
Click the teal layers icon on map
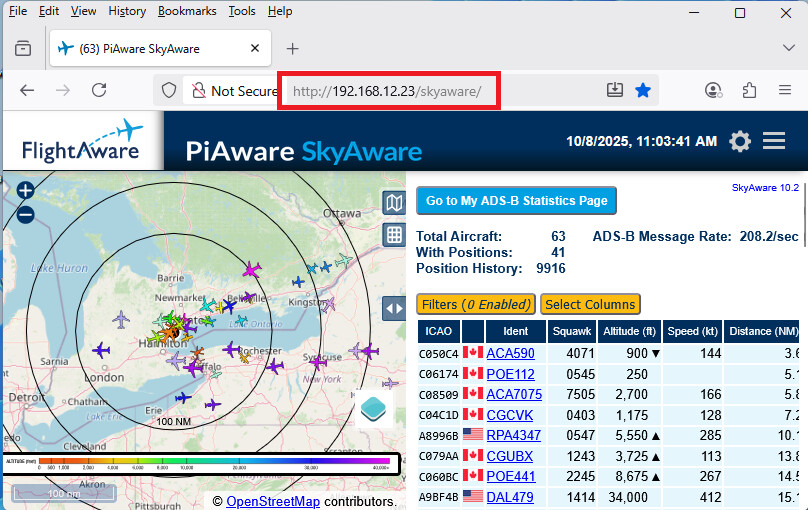[x=374, y=410]
